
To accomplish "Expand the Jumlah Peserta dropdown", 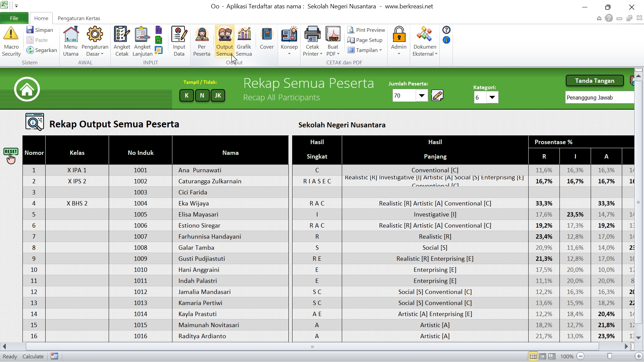I will coord(422,96).
